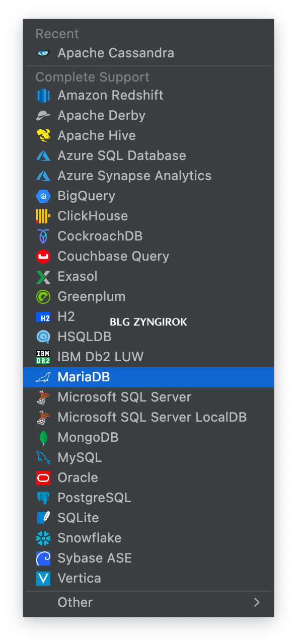297x644 pixels.
Task: Click the CockroachDB icon
Action: coord(43,236)
